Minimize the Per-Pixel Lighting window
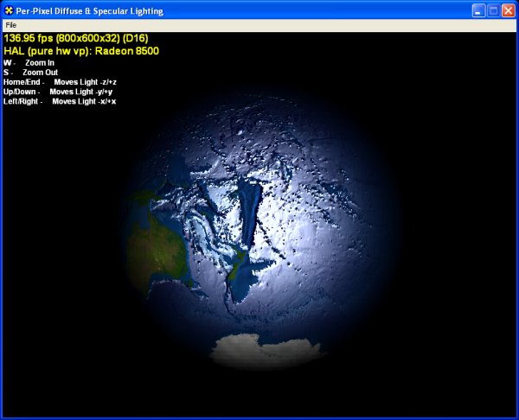Screen dimensions: 519x420 click(x=478, y=10)
